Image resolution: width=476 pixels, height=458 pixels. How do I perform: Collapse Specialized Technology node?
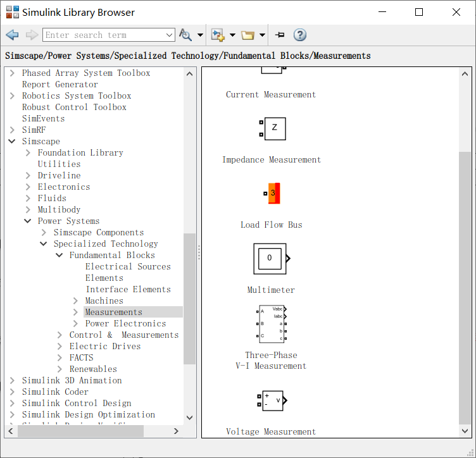(x=44, y=244)
